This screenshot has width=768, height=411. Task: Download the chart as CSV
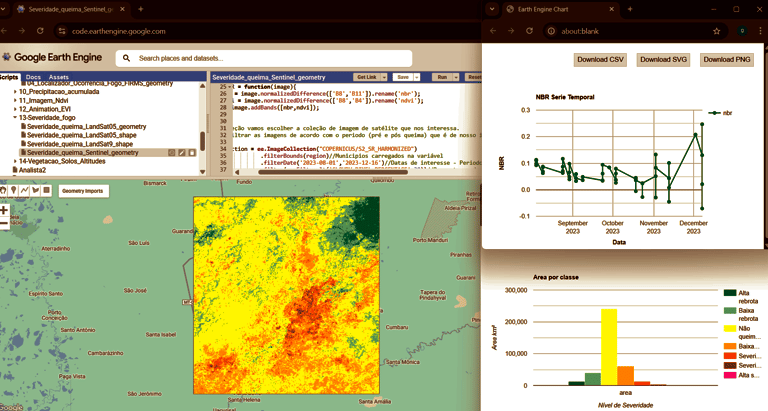point(600,60)
